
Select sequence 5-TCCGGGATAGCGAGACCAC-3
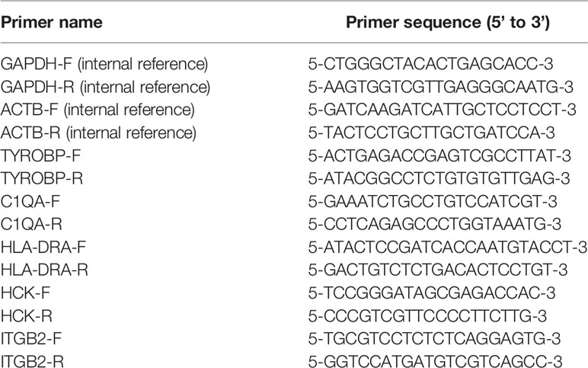(432, 293)
